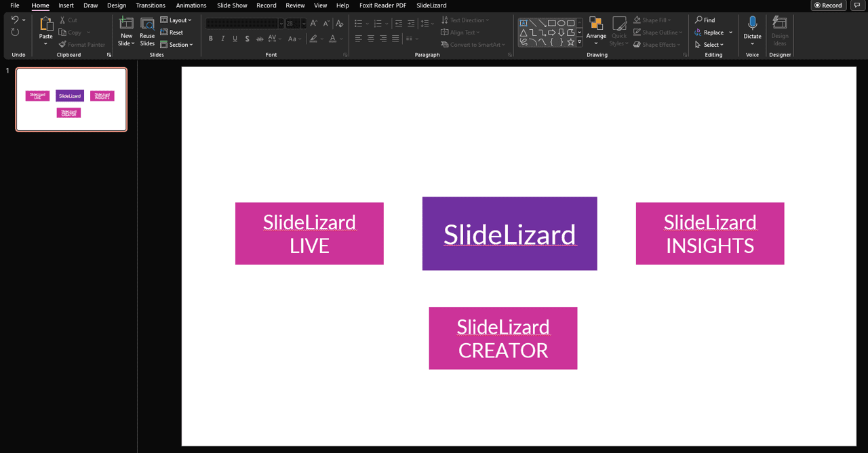Expand the Layout dropdown
The width and height of the screenshot is (868, 453).
point(176,20)
